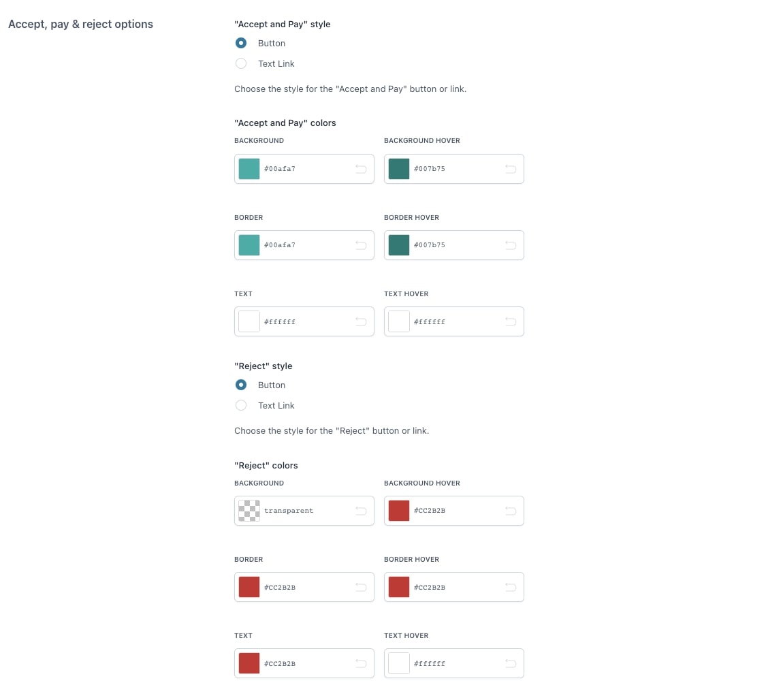The width and height of the screenshot is (783, 700).
Task: Open Reject text hover white swatch
Action: click(x=399, y=663)
